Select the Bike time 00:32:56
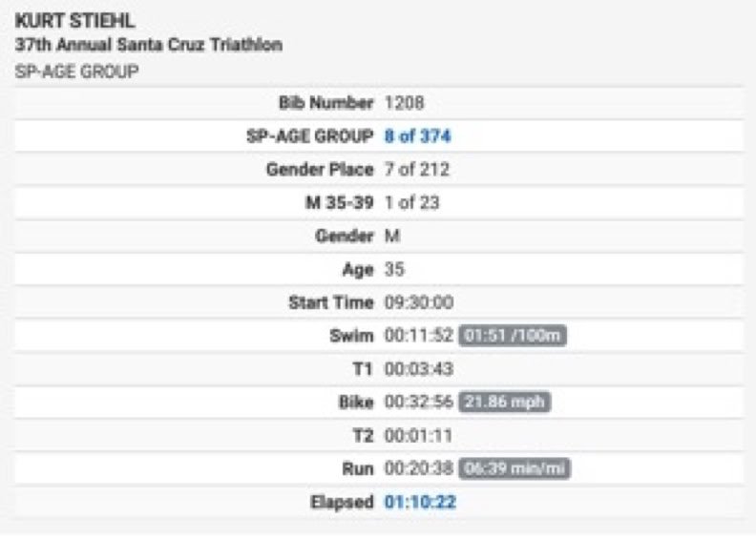This screenshot has width=756, height=538. coord(418,403)
